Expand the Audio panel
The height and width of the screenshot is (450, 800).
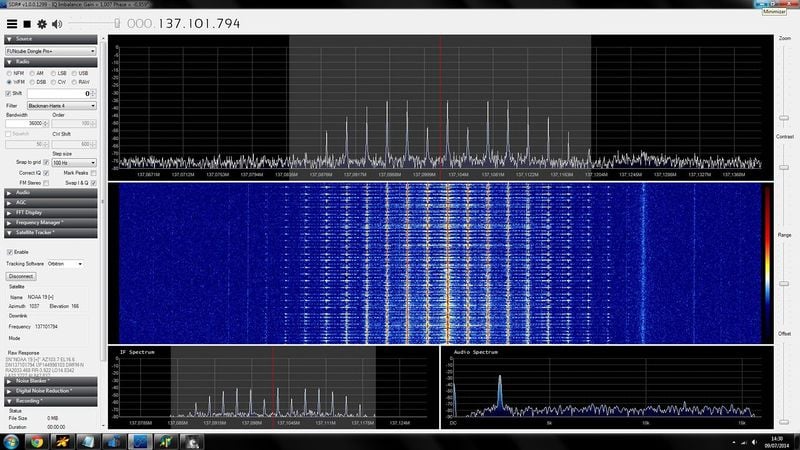[x=51, y=193]
